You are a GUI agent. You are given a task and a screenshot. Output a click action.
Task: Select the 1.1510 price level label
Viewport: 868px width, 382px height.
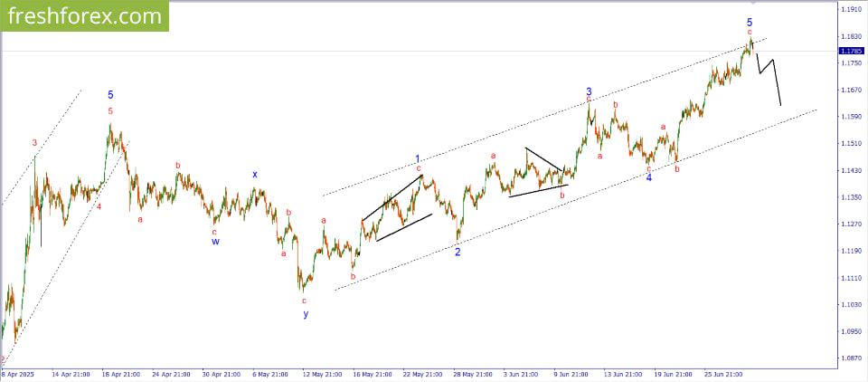click(x=851, y=144)
